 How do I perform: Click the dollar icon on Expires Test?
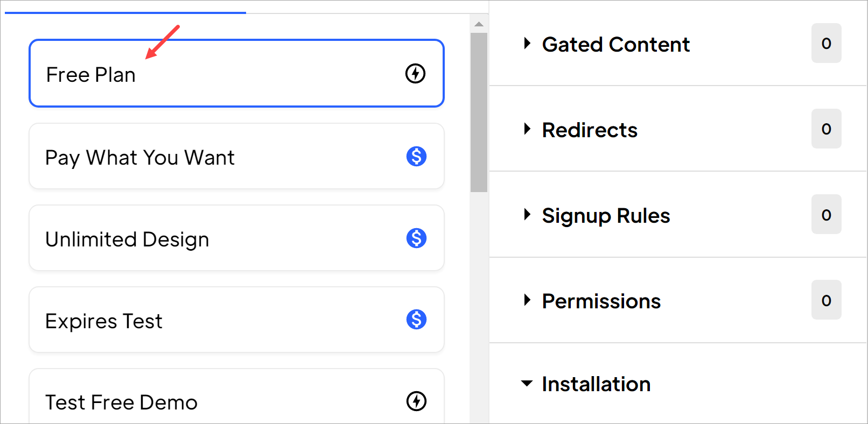click(416, 320)
